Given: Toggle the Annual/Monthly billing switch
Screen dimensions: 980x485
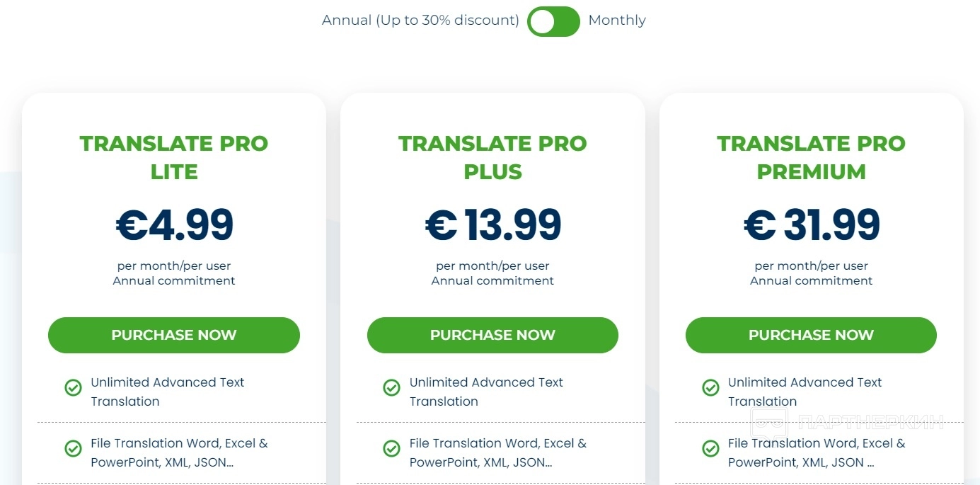Looking at the screenshot, I should coord(553,21).
